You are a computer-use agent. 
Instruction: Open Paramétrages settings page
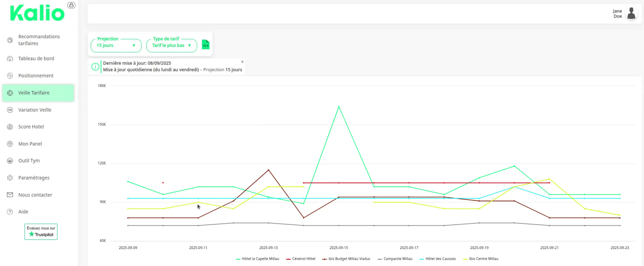click(x=38, y=178)
